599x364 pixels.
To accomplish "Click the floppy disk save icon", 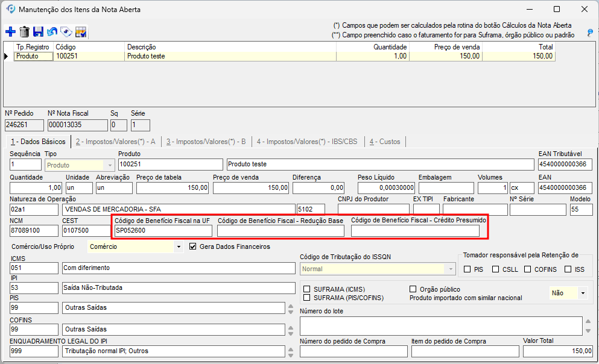I will point(38,32).
